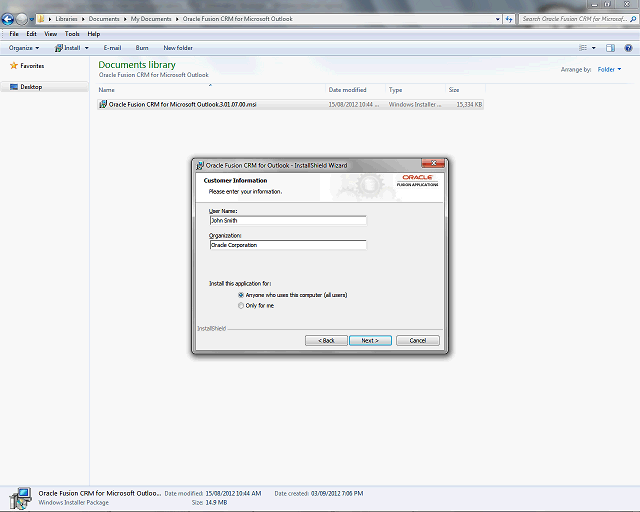Click the 15,334 KB size cell
This screenshot has width=640, height=512.
(x=469, y=105)
